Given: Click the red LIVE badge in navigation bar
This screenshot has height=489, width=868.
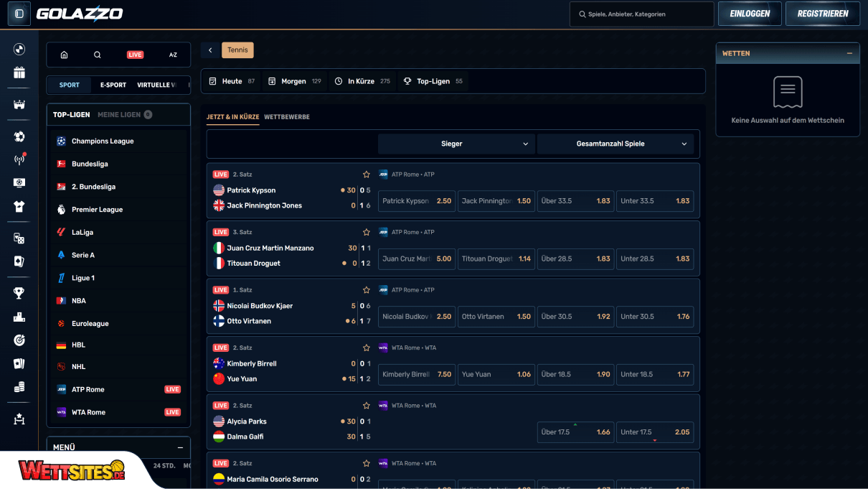Looking at the screenshot, I should 135,55.
